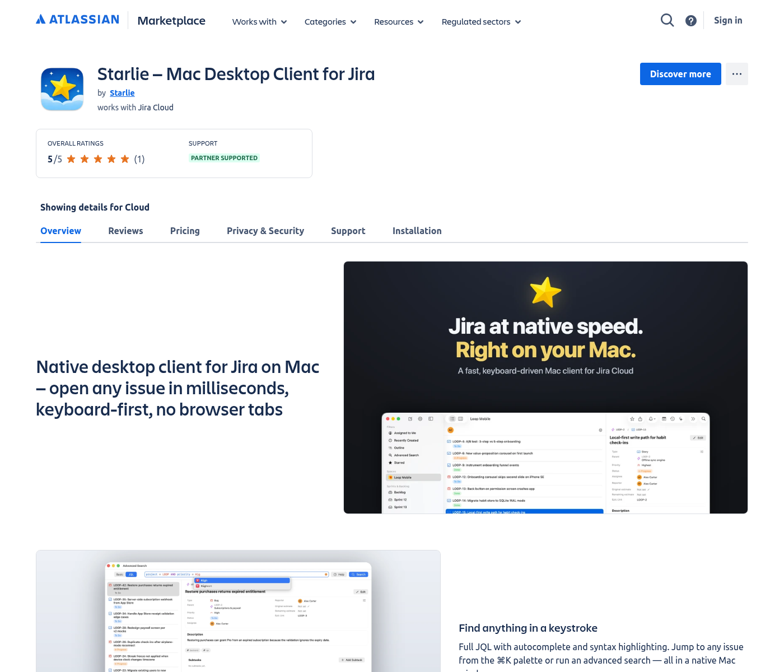Click Showing details for Cloud text
The width and height of the screenshot is (784, 672).
pyautogui.click(x=95, y=207)
